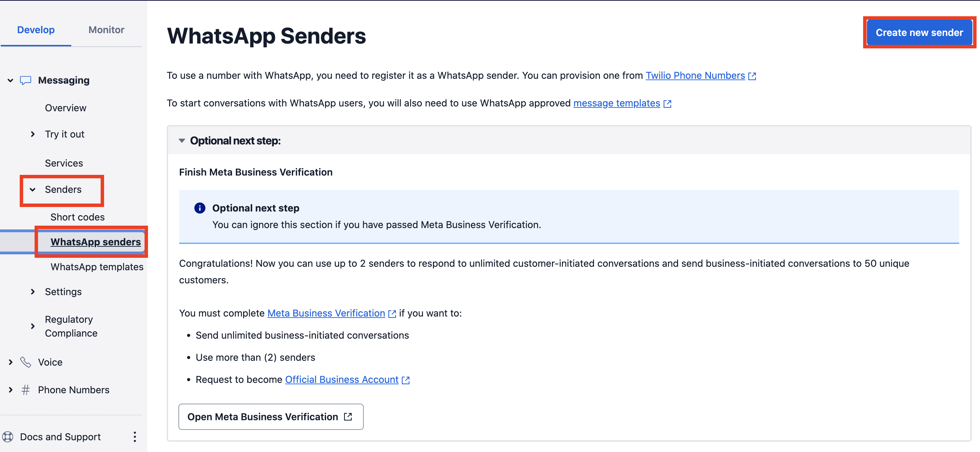Click the blue info icon in Optional next step
The width and height of the screenshot is (980, 452).
coord(200,208)
